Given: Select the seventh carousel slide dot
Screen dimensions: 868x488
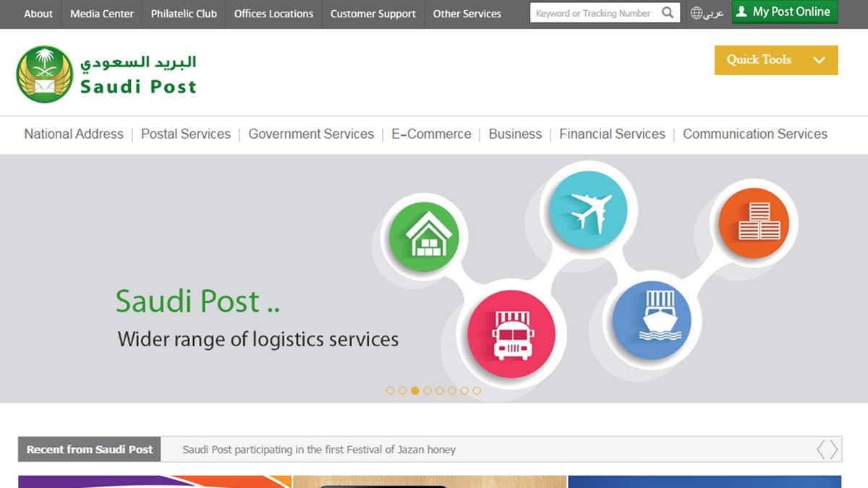Looking at the screenshot, I should pos(464,390).
